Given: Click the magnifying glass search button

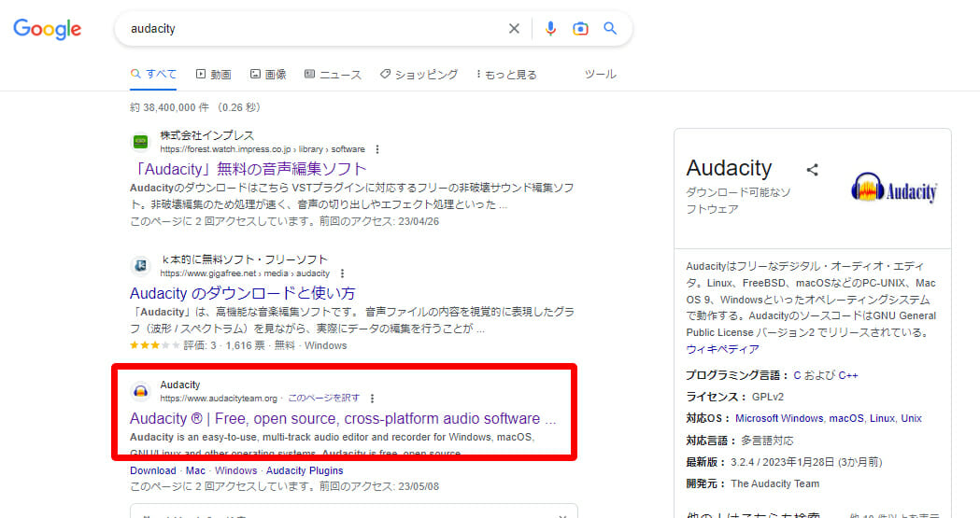Looking at the screenshot, I should click(x=610, y=29).
